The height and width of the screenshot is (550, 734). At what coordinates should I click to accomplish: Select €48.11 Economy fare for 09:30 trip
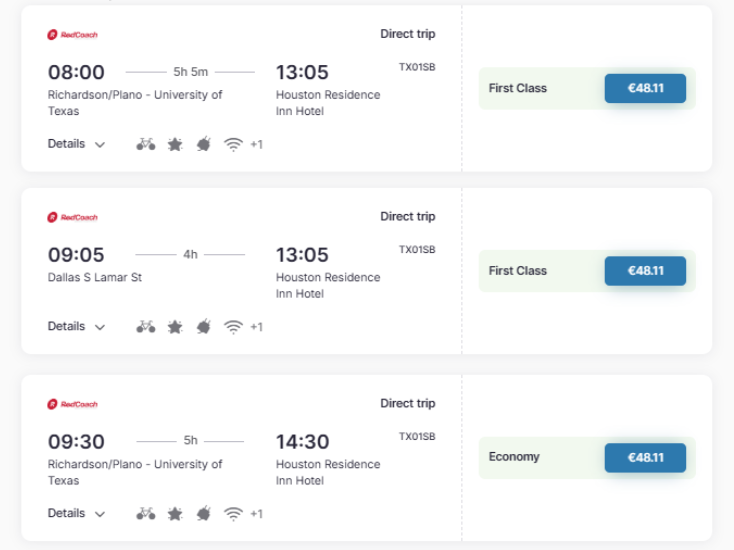coord(645,457)
